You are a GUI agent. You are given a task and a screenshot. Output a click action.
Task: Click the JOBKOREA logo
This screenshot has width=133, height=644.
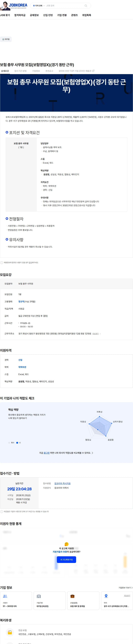pyautogui.click(x=18, y=5)
